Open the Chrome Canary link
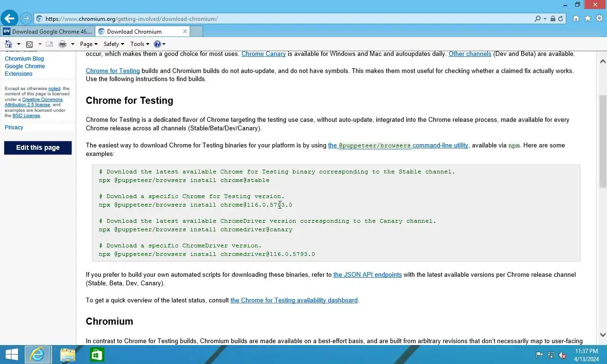The image size is (607, 364). click(x=264, y=54)
